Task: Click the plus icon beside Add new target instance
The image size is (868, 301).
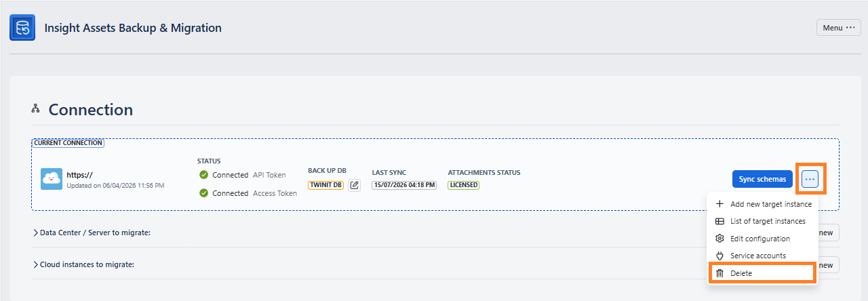Action: pos(720,204)
